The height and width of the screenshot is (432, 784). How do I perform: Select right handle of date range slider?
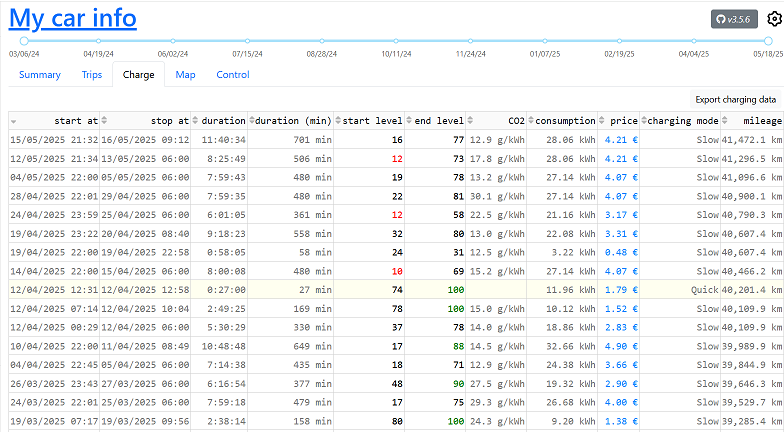[x=768, y=41]
